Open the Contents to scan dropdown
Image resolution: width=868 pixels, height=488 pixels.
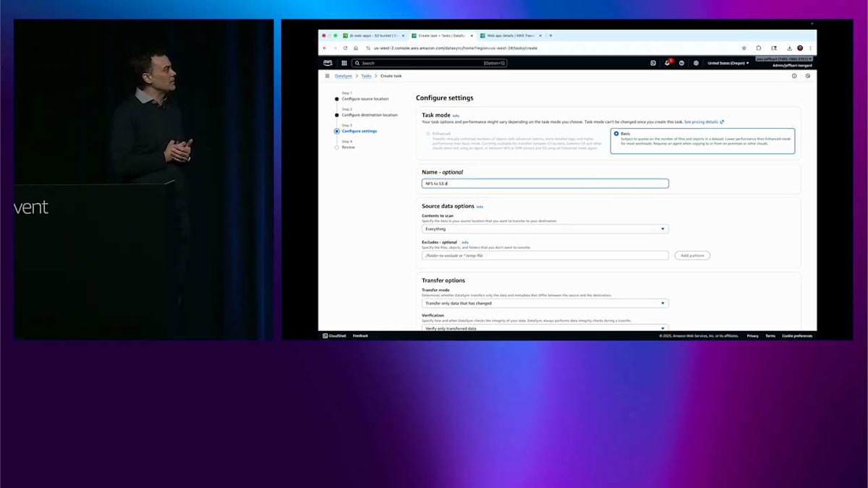[x=545, y=229]
